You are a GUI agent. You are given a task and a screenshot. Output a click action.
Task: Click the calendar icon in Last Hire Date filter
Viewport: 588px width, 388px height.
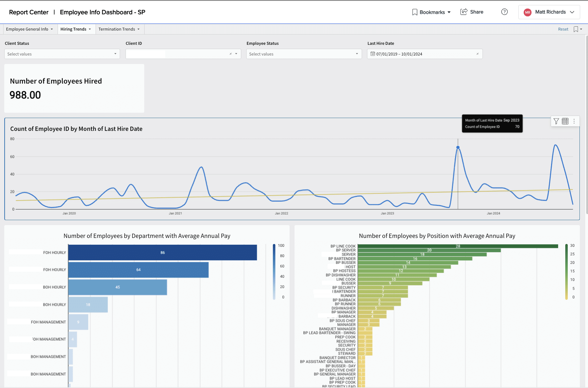coord(372,54)
